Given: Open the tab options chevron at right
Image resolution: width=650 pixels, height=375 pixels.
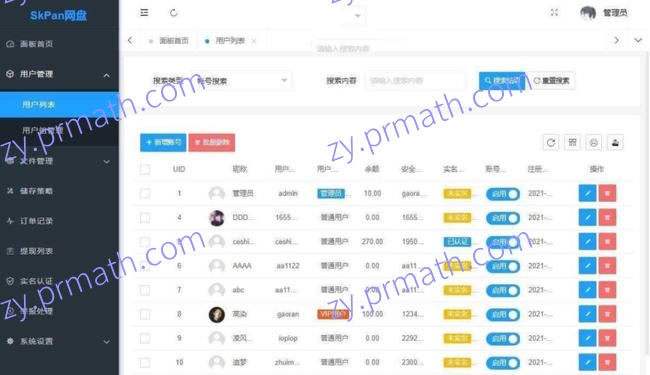Looking at the screenshot, I should pyautogui.click(x=638, y=40).
